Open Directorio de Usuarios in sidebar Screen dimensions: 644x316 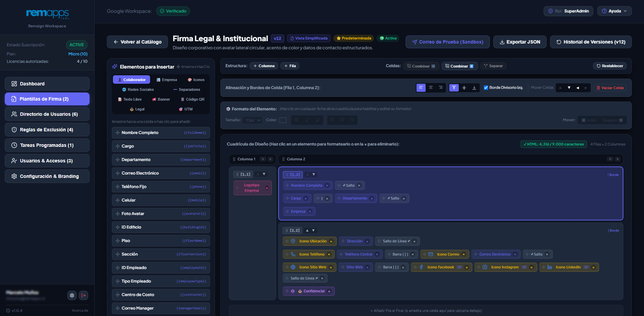(x=47, y=114)
